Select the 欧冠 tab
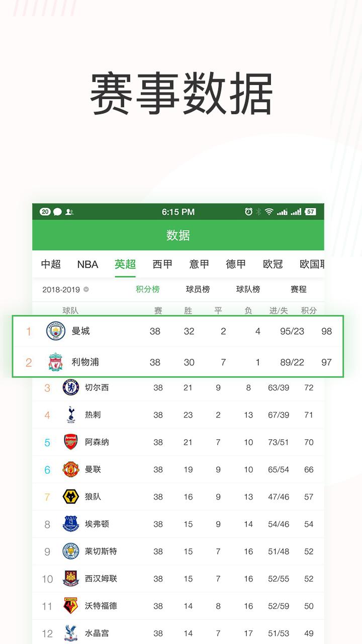 [x=273, y=264]
